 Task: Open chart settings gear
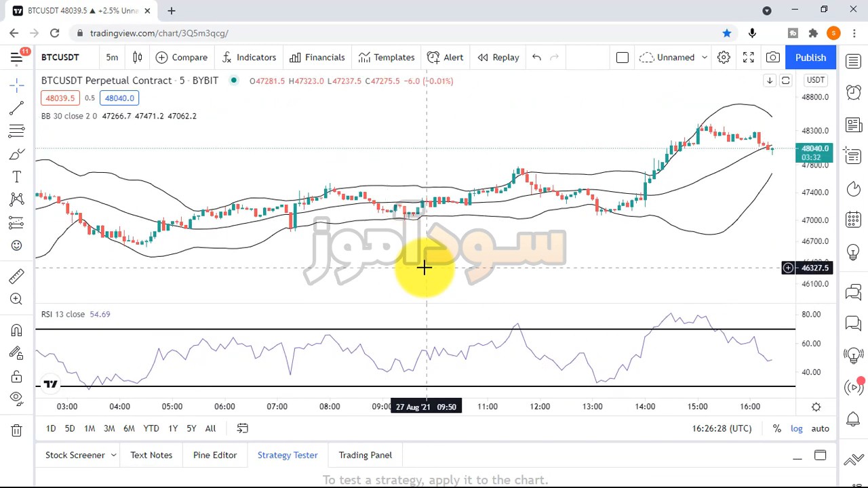pos(724,58)
